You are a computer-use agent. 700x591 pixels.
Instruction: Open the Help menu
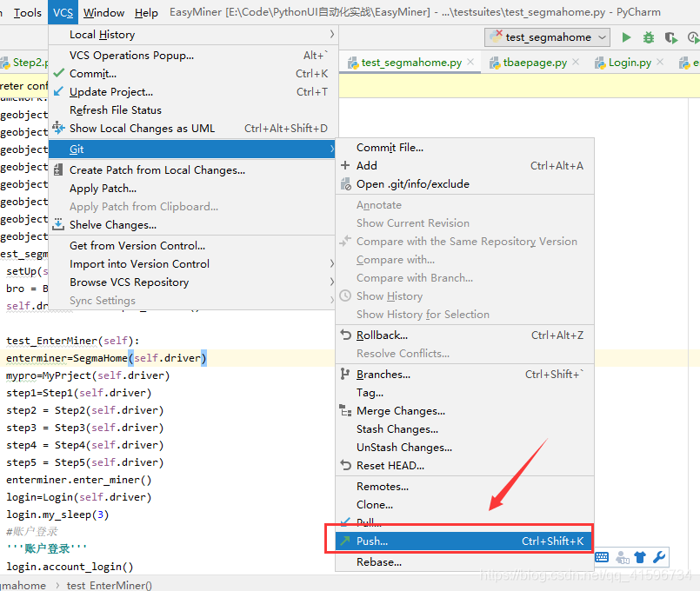[x=146, y=12]
